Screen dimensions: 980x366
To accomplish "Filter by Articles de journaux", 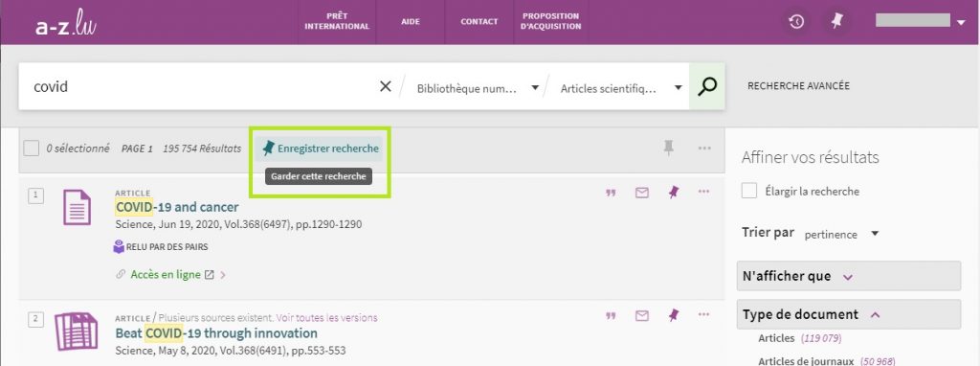I will click(826, 361).
